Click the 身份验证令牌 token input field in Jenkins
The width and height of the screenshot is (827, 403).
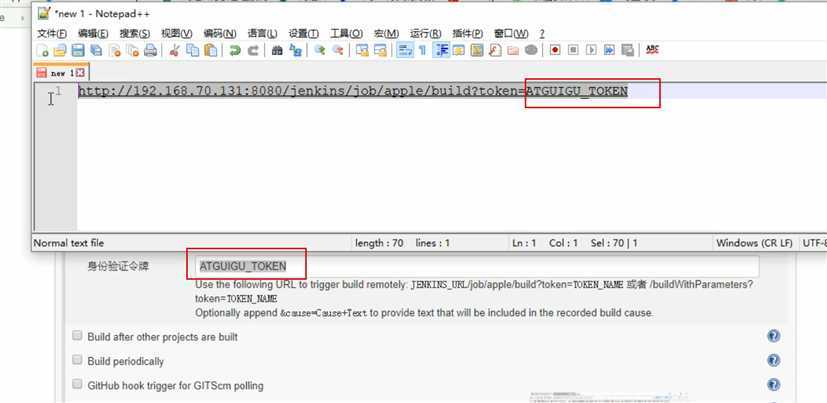pos(477,266)
